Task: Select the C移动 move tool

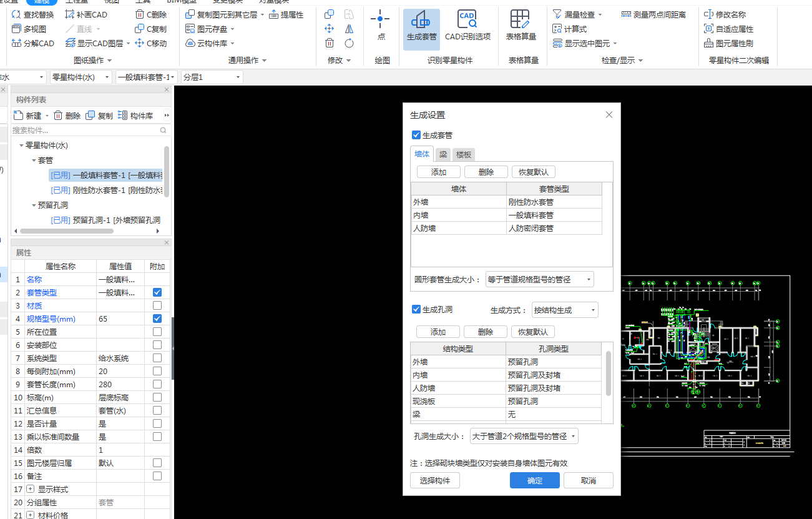Action: click(x=151, y=43)
